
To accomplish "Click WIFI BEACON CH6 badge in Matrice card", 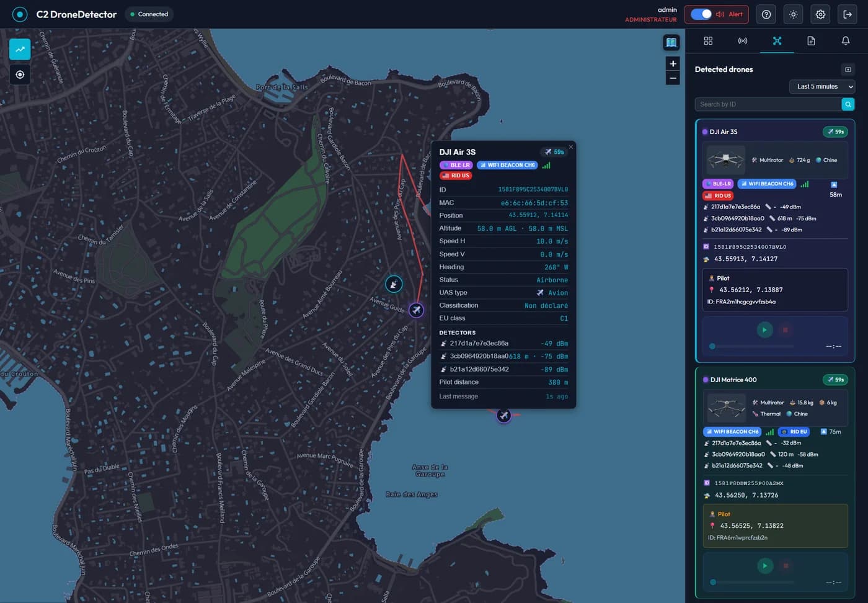I will (732, 432).
